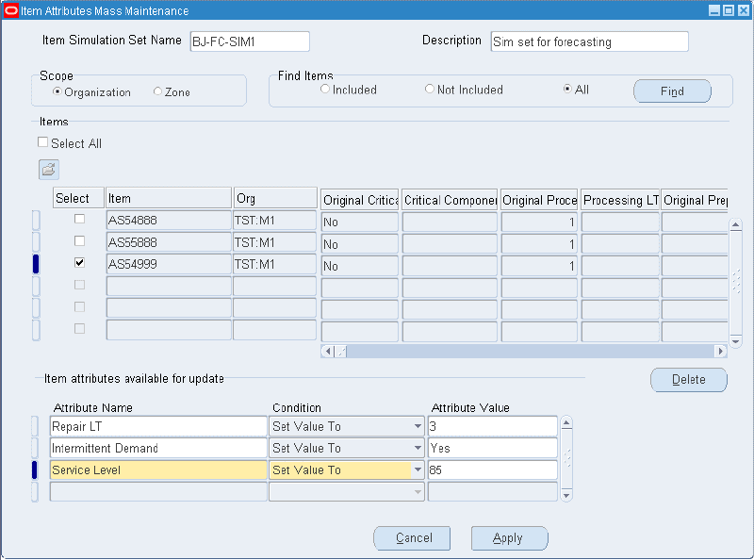Click Original Processing value 1 for AS54888
The height and width of the screenshot is (560, 754).
click(x=539, y=222)
